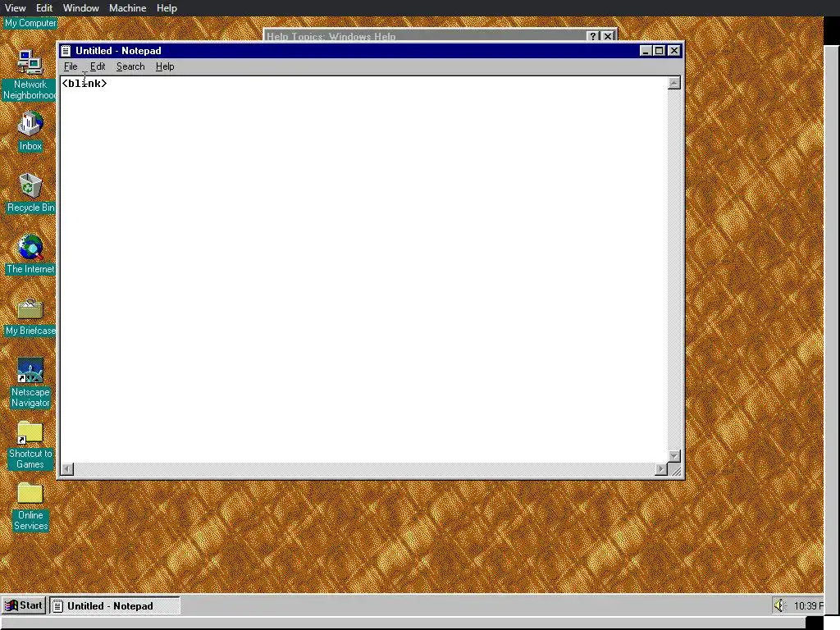Launch The Internet desktop icon
The image size is (840, 630).
(x=30, y=254)
